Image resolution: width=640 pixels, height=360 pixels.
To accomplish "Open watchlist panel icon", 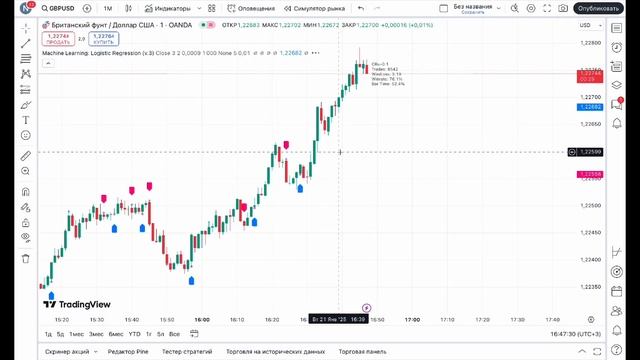I will coord(616,28).
